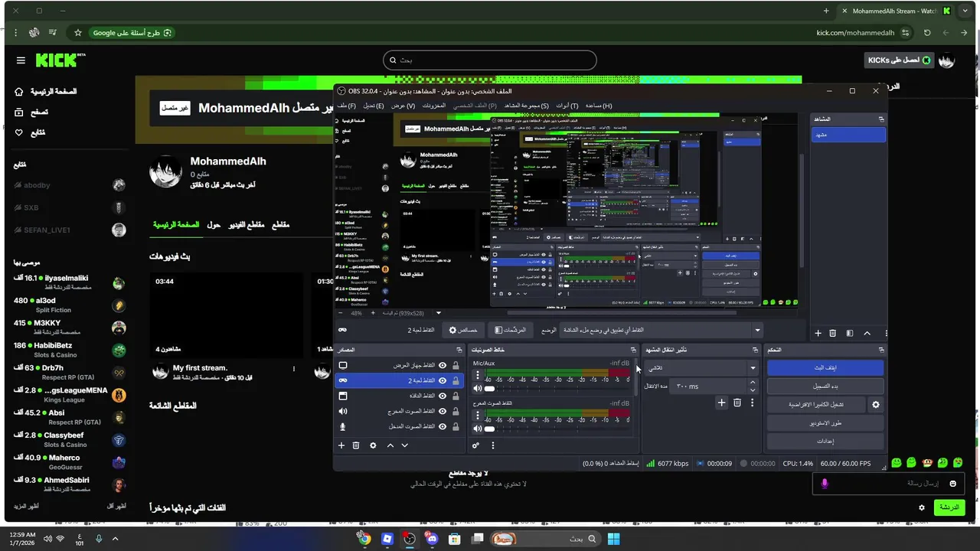Mute second audio channel speaker icon below Mic/Aux
The image size is (980, 551).
tap(478, 429)
